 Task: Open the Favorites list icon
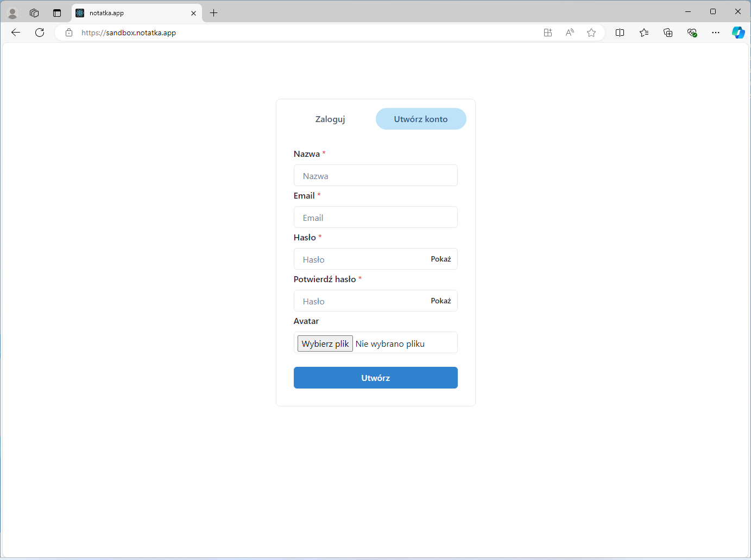click(x=644, y=33)
